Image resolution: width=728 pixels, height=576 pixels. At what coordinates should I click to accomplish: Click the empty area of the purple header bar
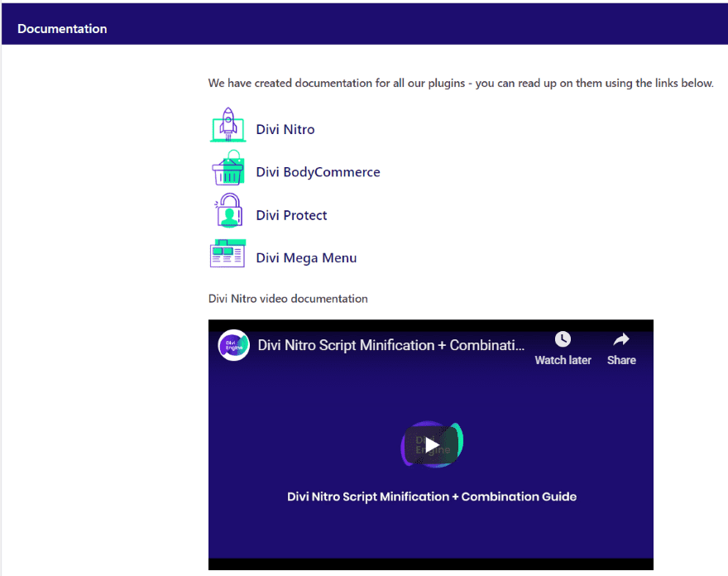click(418, 24)
